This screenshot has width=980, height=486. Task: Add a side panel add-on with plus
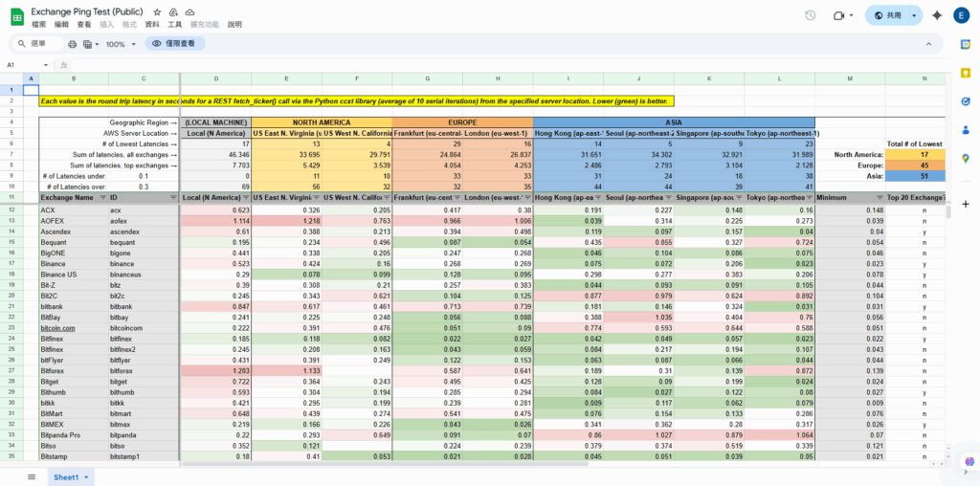tap(966, 204)
